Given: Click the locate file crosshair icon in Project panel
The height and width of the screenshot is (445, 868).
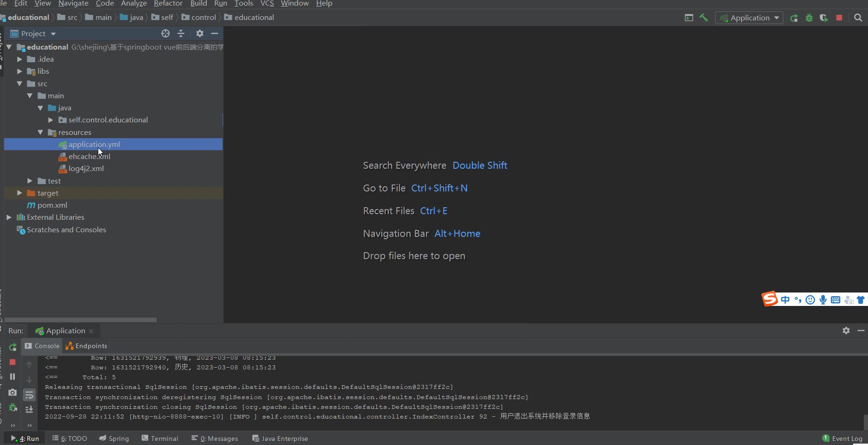Looking at the screenshot, I should click(166, 33).
